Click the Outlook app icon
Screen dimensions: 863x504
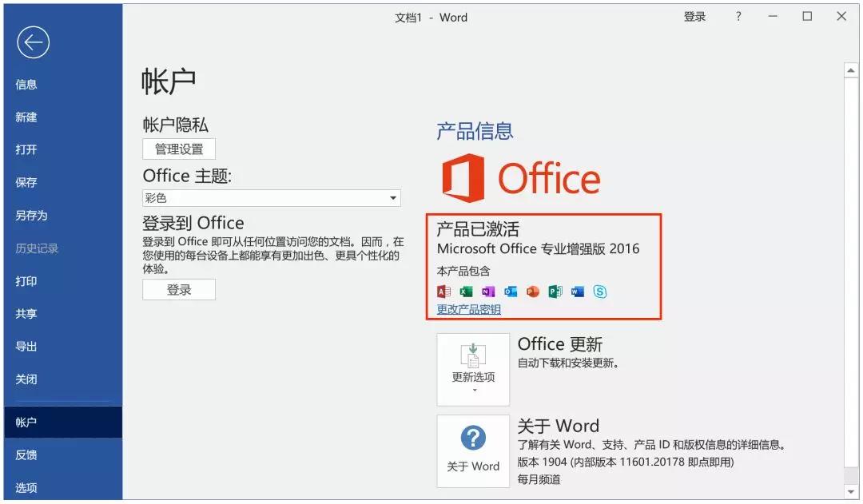coord(511,292)
